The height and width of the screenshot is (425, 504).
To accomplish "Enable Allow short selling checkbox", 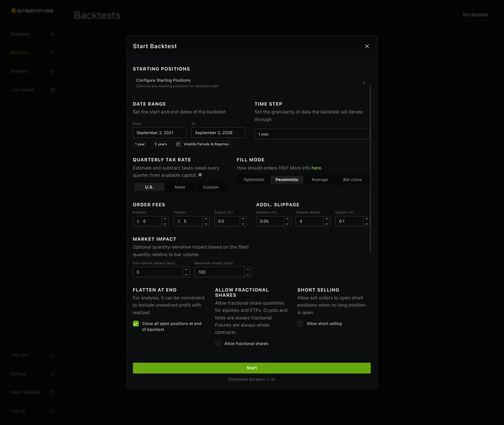I will click(300, 324).
